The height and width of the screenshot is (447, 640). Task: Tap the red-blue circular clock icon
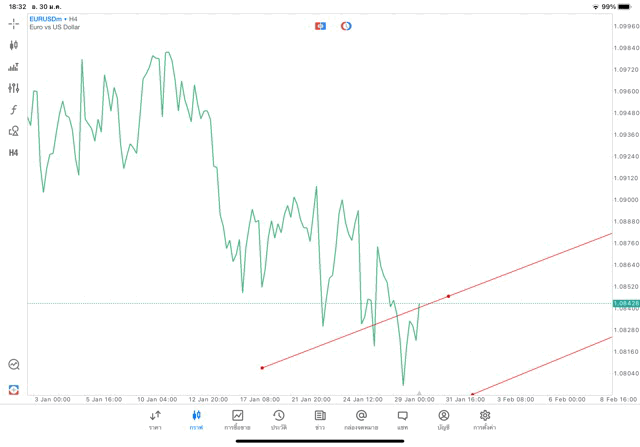tap(346, 25)
